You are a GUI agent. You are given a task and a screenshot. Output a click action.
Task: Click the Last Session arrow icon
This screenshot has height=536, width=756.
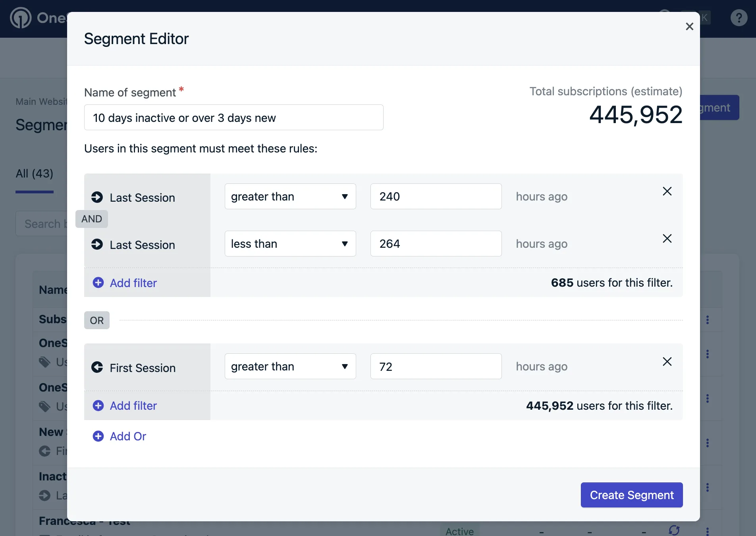click(x=98, y=197)
